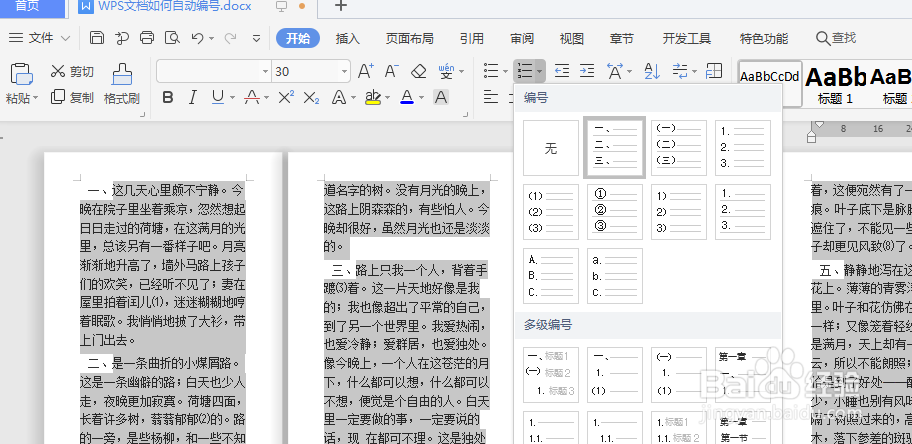This screenshot has height=444, width=912.
Task: Click the Print icon
Action: click(147, 38)
